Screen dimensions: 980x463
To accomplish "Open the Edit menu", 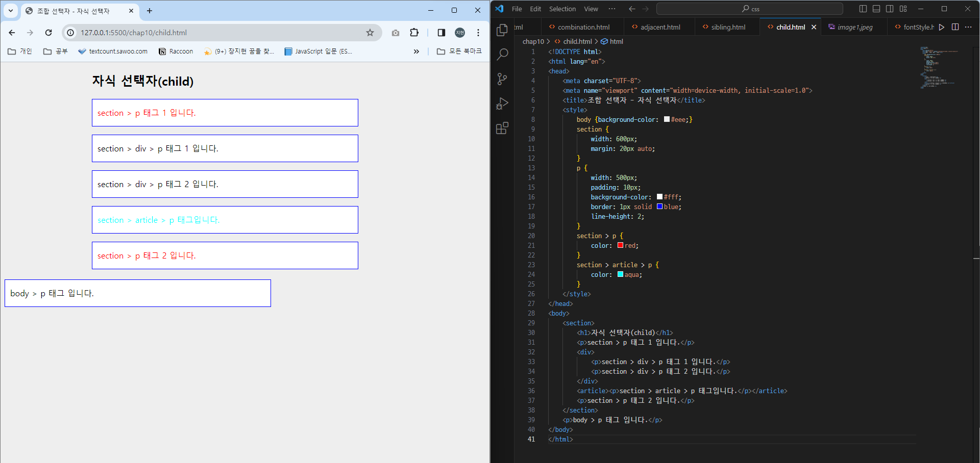I will [535, 9].
